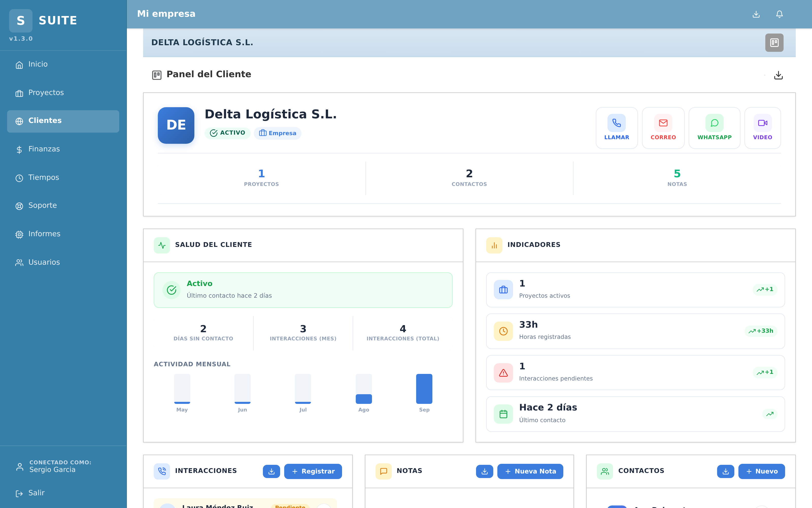The width and height of the screenshot is (812, 508).
Task: Open the Horas registradas indicator card
Action: point(635,331)
